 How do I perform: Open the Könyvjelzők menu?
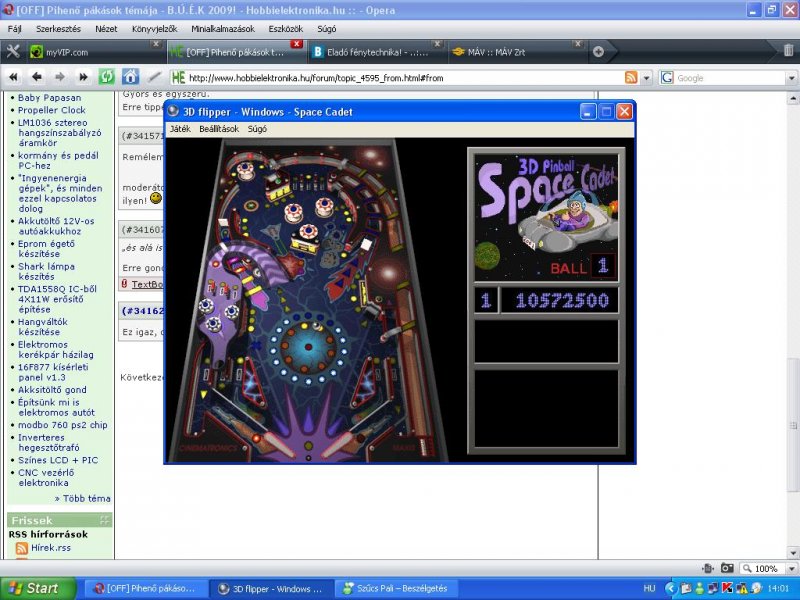coord(155,29)
